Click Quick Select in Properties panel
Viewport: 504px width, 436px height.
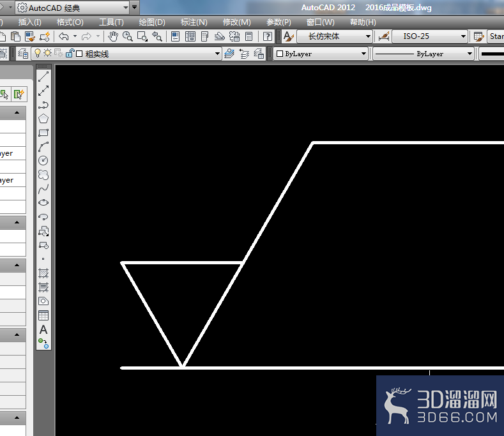click(19, 94)
